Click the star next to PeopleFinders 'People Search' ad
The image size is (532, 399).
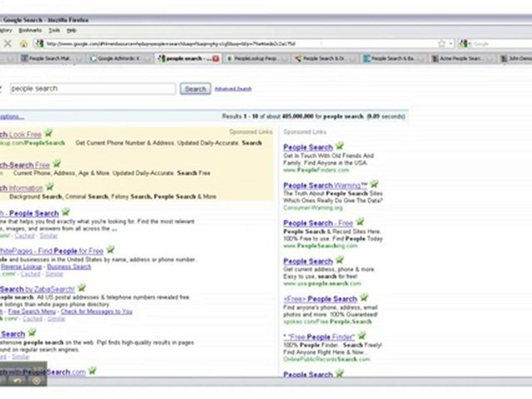(x=340, y=146)
